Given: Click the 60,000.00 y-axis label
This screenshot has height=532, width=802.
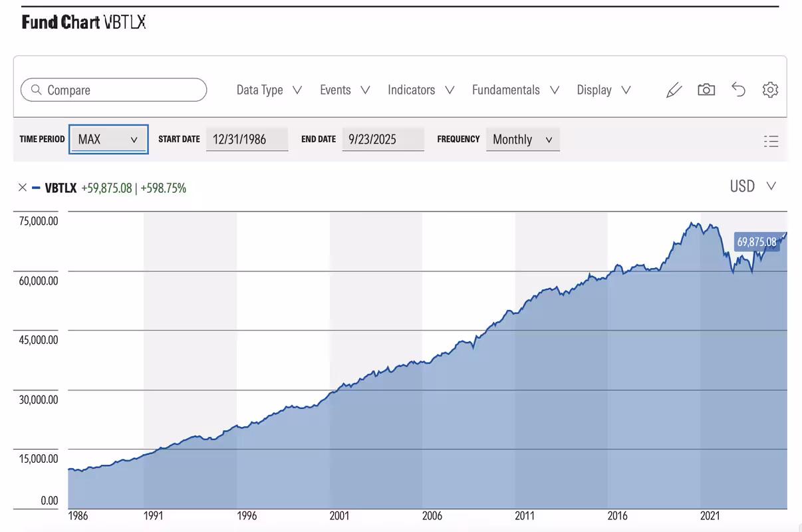Looking at the screenshot, I should (39, 281).
